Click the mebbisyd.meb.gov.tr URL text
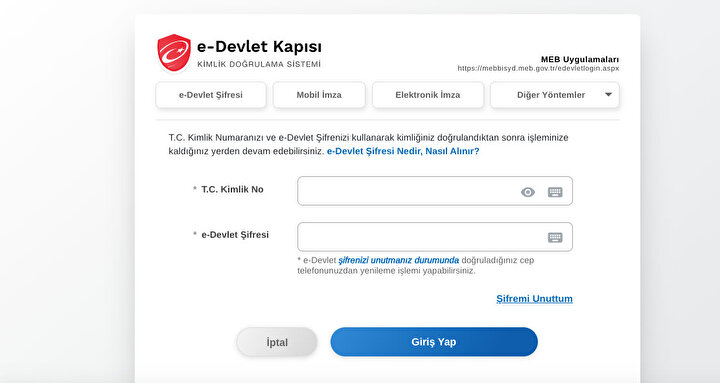 click(538, 68)
